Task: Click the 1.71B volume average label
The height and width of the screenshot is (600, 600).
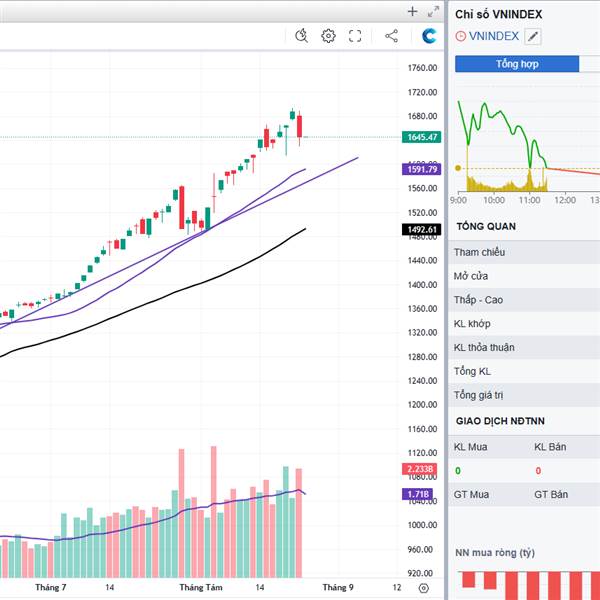Action: 417,494
